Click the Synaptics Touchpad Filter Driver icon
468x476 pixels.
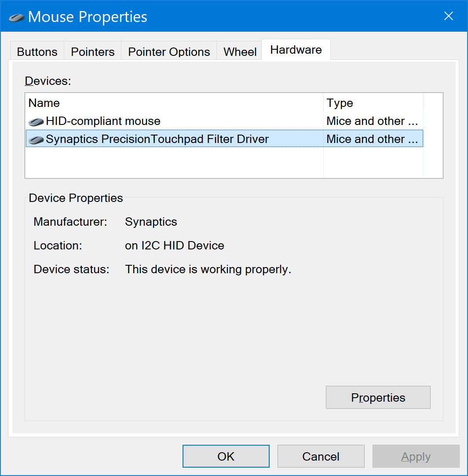(x=35, y=139)
